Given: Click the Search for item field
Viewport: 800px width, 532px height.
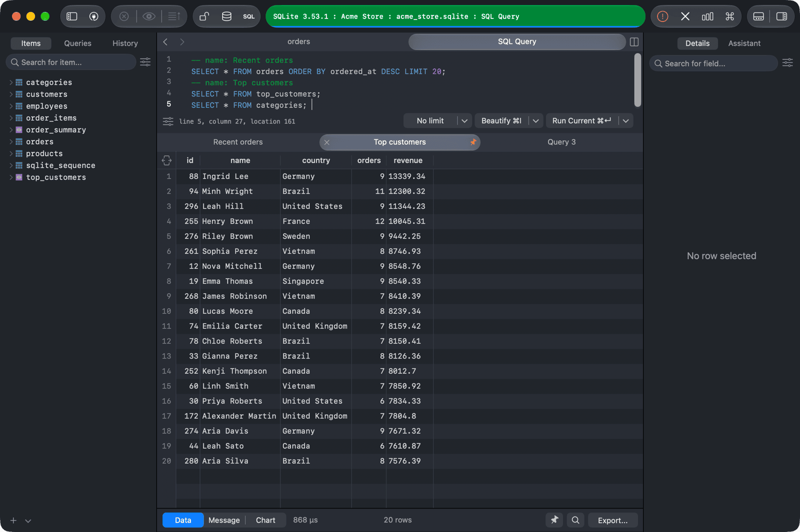Looking at the screenshot, I should 71,62.
